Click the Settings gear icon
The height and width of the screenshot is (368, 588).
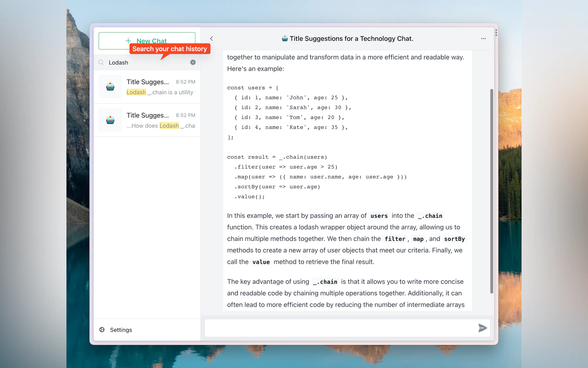click(102, 330)
